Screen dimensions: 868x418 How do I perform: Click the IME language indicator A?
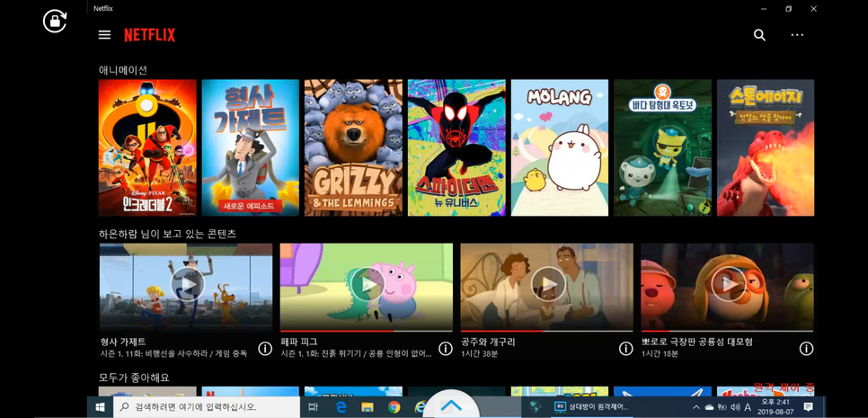tap(748, 407)
